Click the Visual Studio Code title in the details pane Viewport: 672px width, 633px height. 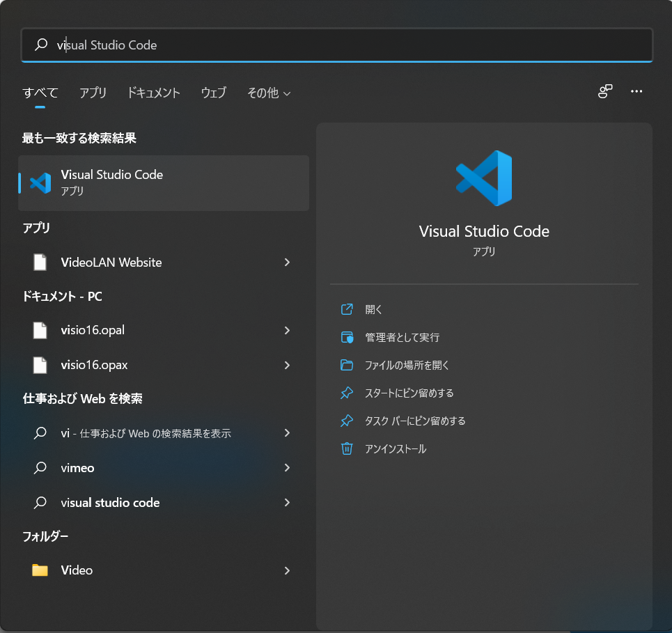click(x=484, y=231)
